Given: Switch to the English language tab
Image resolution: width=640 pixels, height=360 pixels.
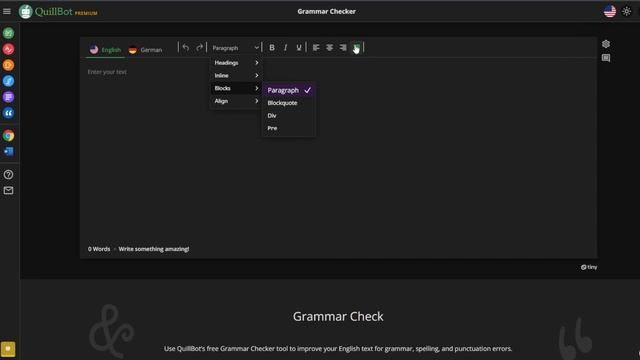Looking at the screenshot, I should [105, 50].
